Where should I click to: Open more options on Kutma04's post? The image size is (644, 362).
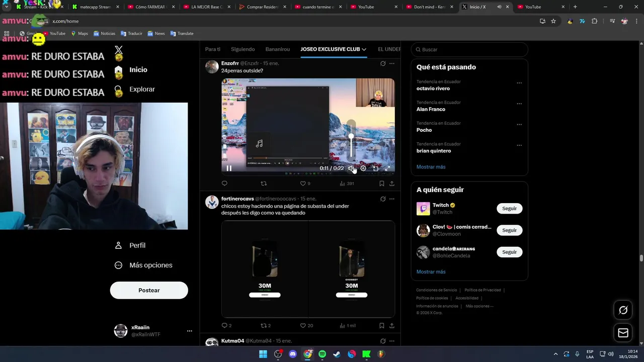tap(392, 341)
